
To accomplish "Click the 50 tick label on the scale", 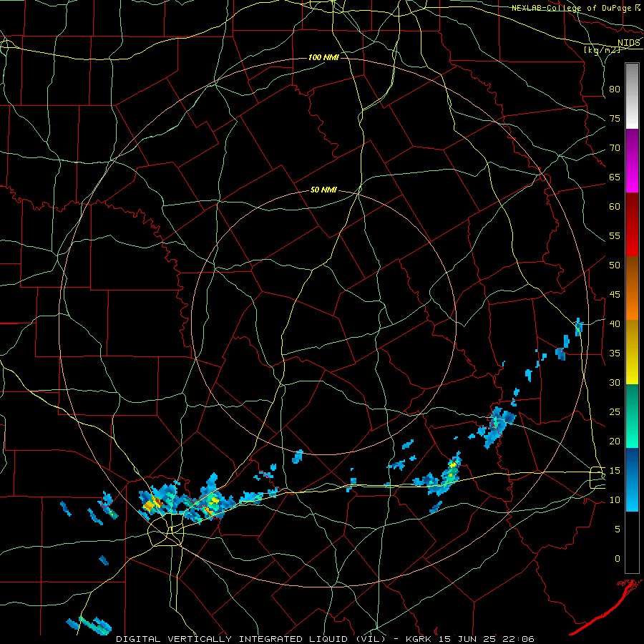I will [615, 265].
